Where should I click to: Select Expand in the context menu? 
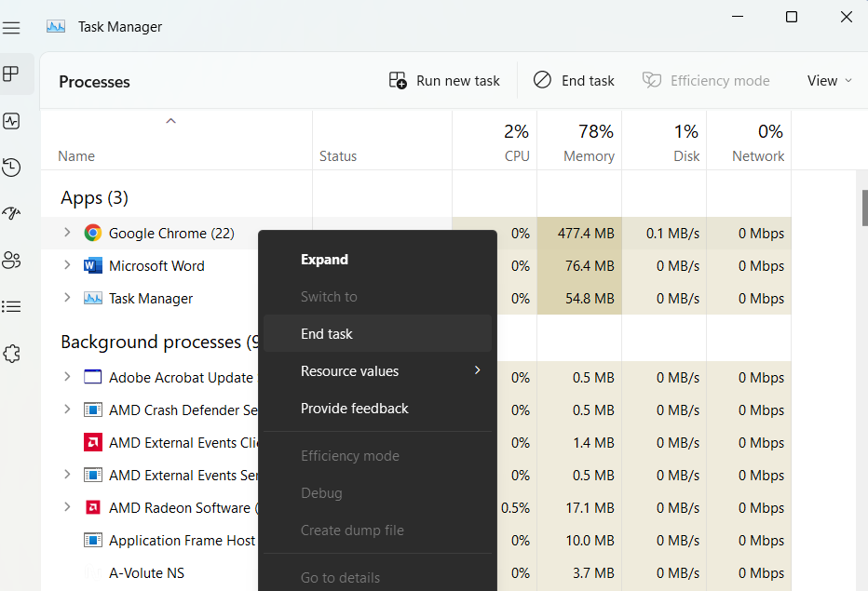[x=324, y=260]
